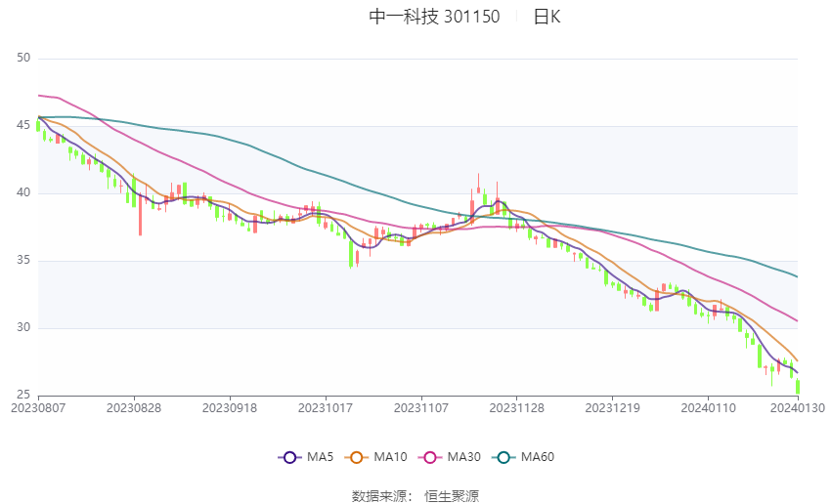Toggle the MA30 legend series
Image resolution: width=831 pixels, height=504 pixels.
tap(450, 457)
